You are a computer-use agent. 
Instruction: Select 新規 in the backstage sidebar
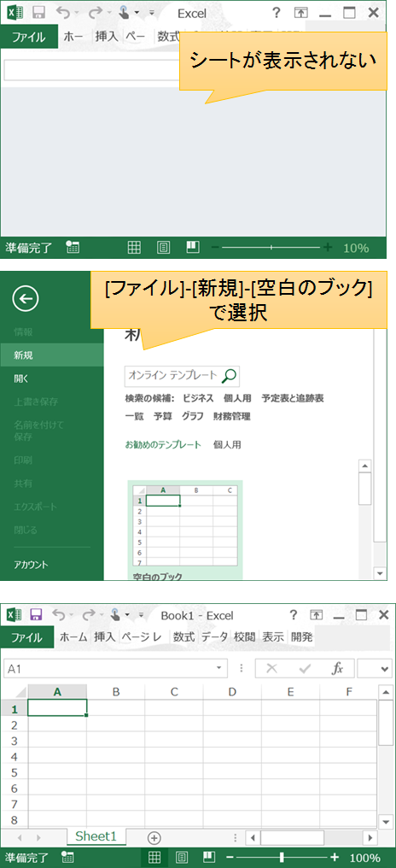[x=52, y=355]
